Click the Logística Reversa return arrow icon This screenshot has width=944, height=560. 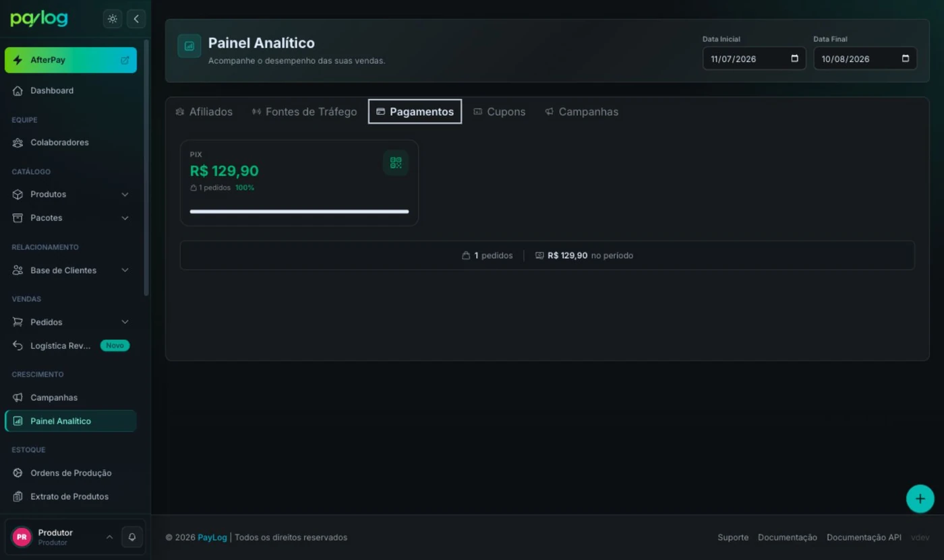[x=18, y=346]
